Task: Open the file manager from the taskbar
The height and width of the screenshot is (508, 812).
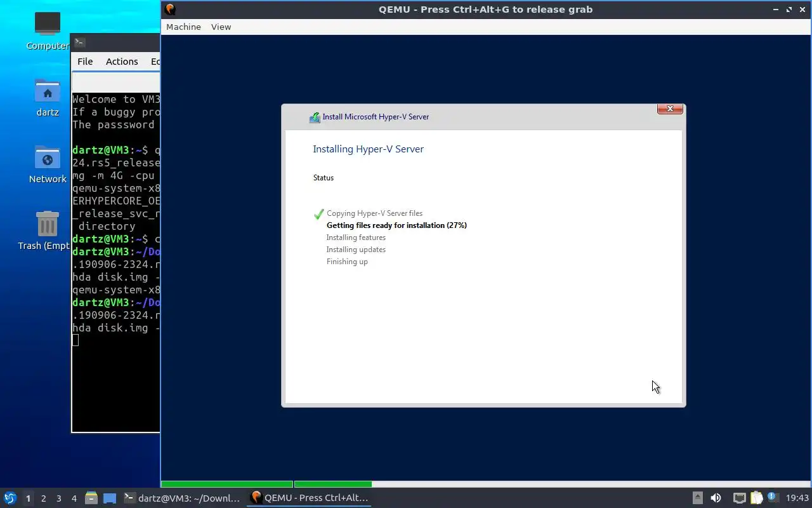Action: [x=91, y=498]
